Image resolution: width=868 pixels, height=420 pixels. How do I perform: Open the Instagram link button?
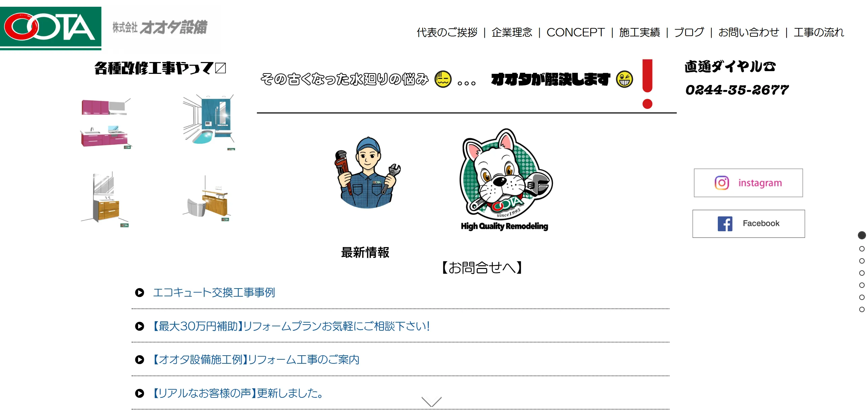click(748, 183)
